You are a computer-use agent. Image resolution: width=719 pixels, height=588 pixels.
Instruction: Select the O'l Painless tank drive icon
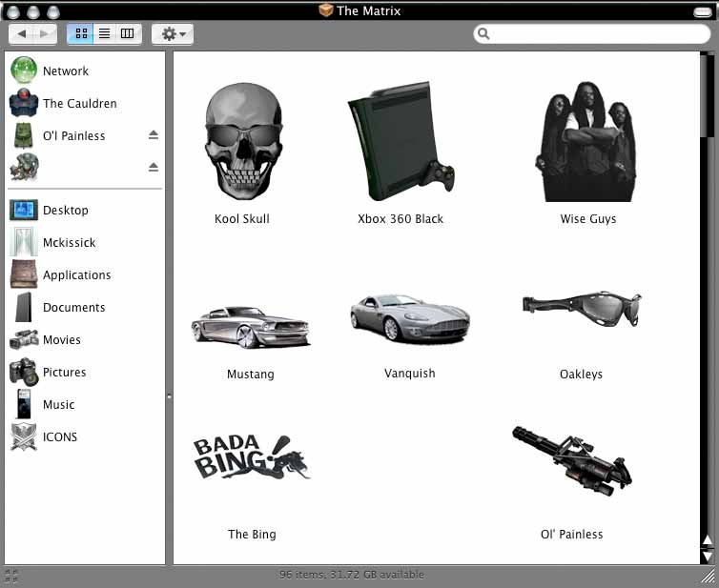(x=24, y=135)
